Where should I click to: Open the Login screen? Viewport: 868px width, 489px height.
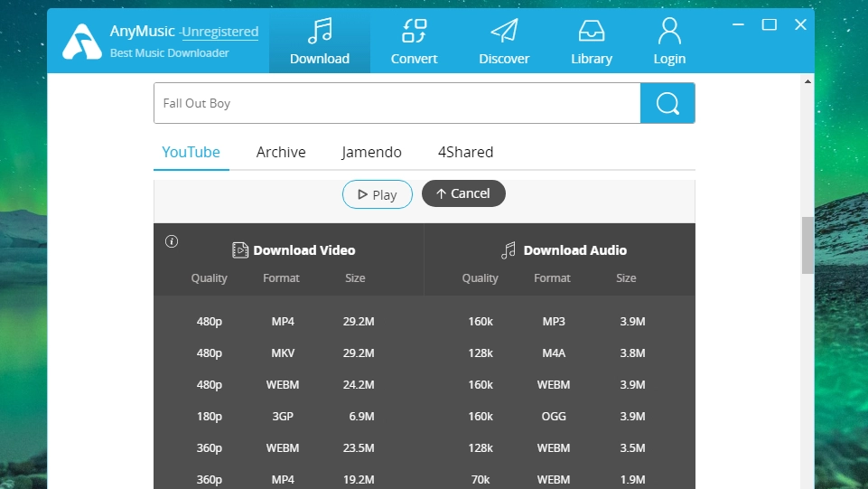pos(669,41)
